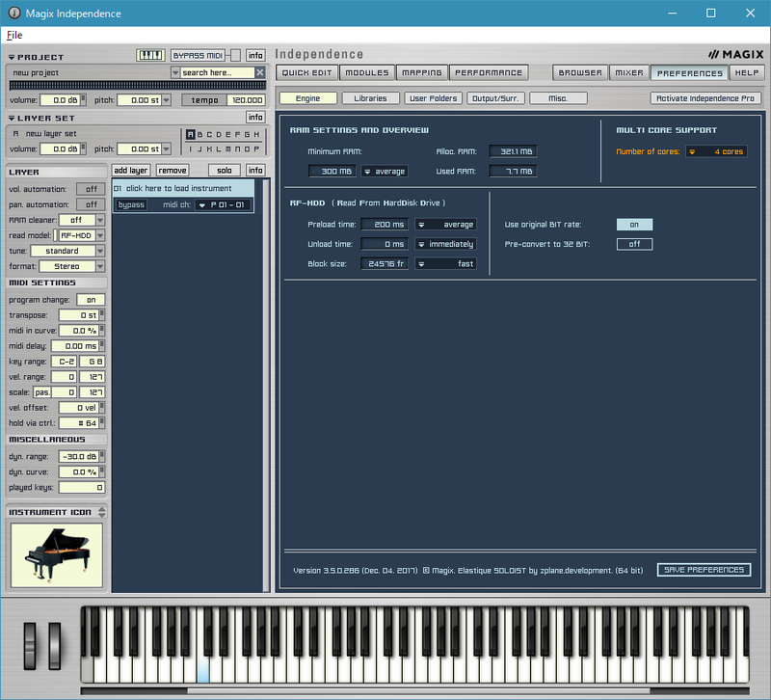This screenshot has width=771, height=700.
Task: Open the Output/Surr. preferences sub-tab
Action: pos(495,98)
